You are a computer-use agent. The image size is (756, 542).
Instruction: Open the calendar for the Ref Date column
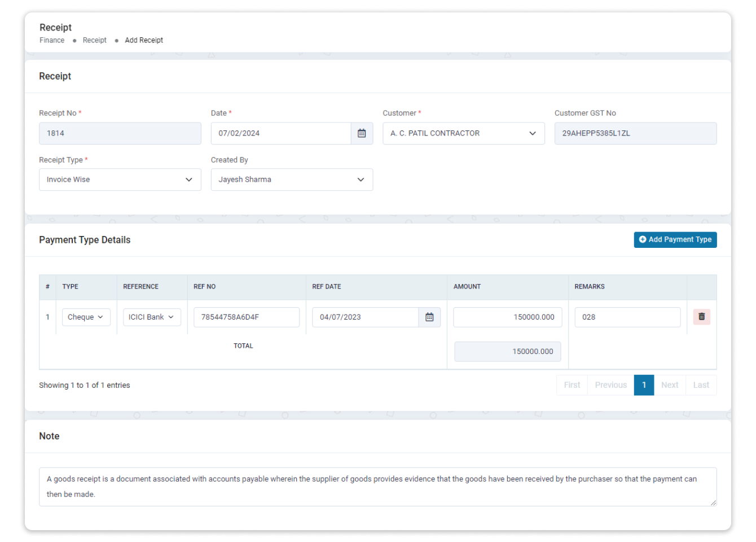[x=430, y=317]
